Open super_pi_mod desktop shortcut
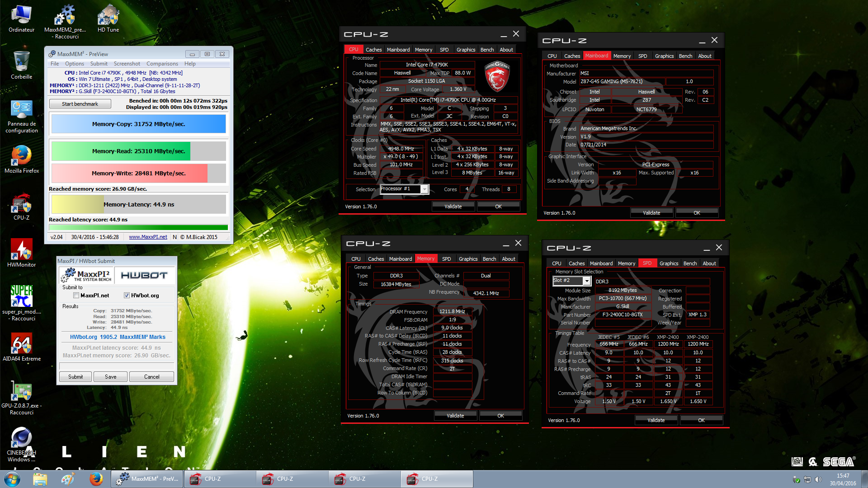Viewport: 868px width, 488px height. (x=21, y=303)
